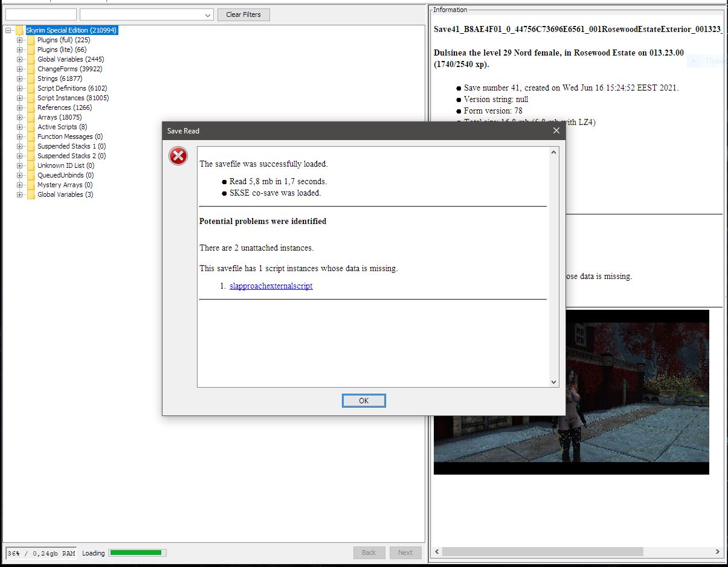Click the RAM usage status indicator
The height and width of the screenshot is (567, 728).
coord(41,553)
